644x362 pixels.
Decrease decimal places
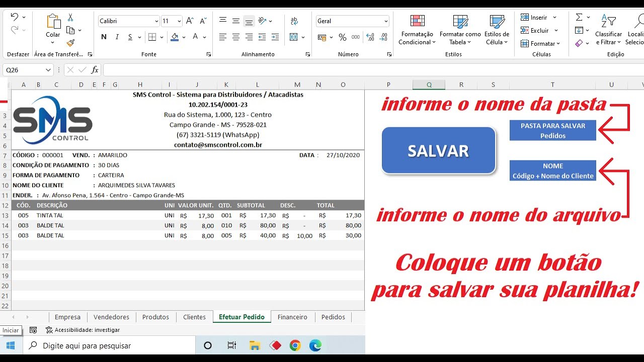tap(383, 37)
